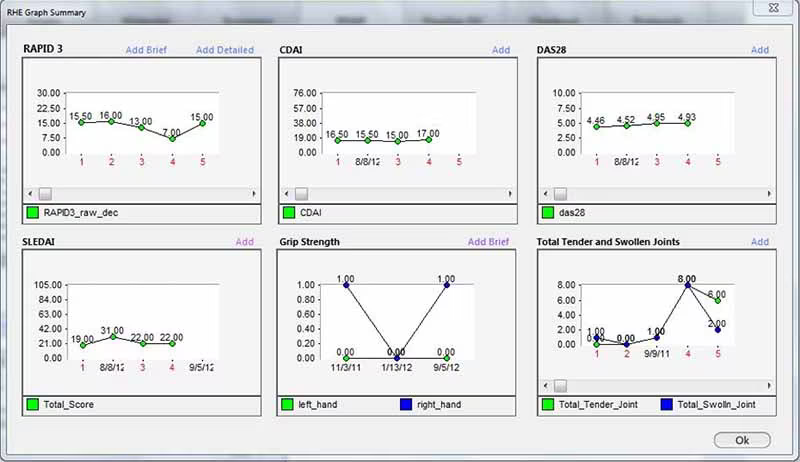Click right_hand legend label
The height and width of the screenshot is (462, 800).
coord(439,404)
